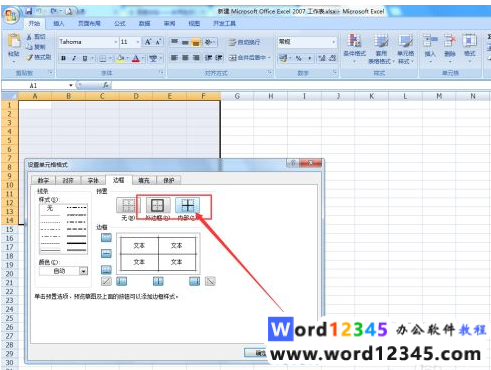The height and width of the screenshot is (370, 491).
Task: Click the Merge and Center button
Action: 249,58
